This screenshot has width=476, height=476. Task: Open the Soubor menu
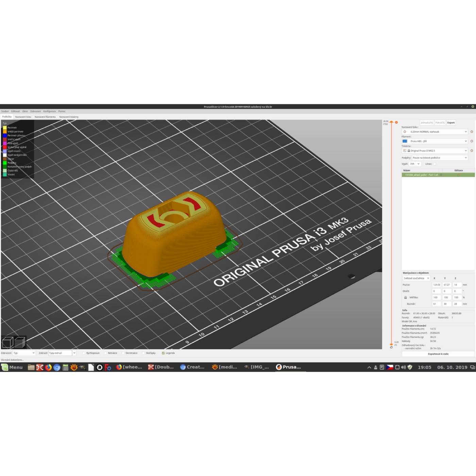pyautogui.click(x=5, y=111)
